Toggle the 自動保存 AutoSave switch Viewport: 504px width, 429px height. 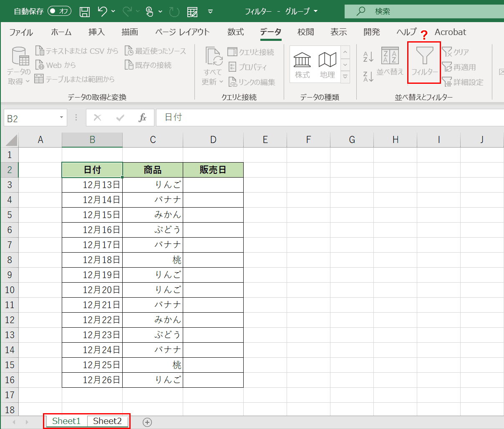point(59,11)
